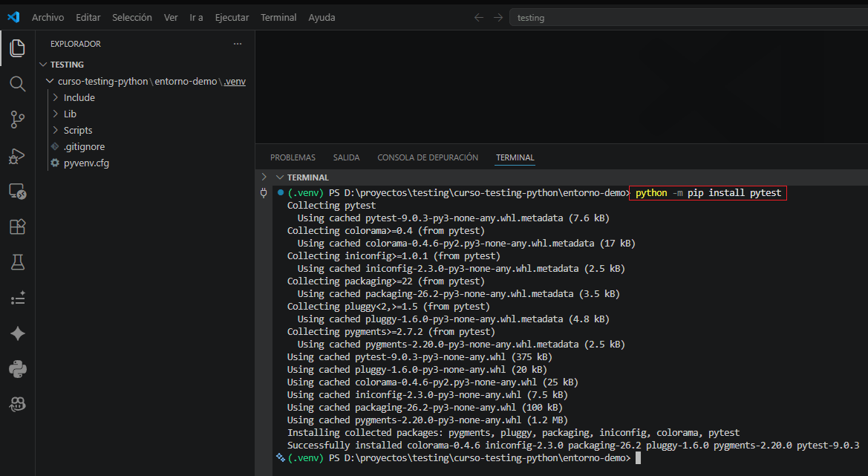Open Explorer more actions ellipsis

238,44
